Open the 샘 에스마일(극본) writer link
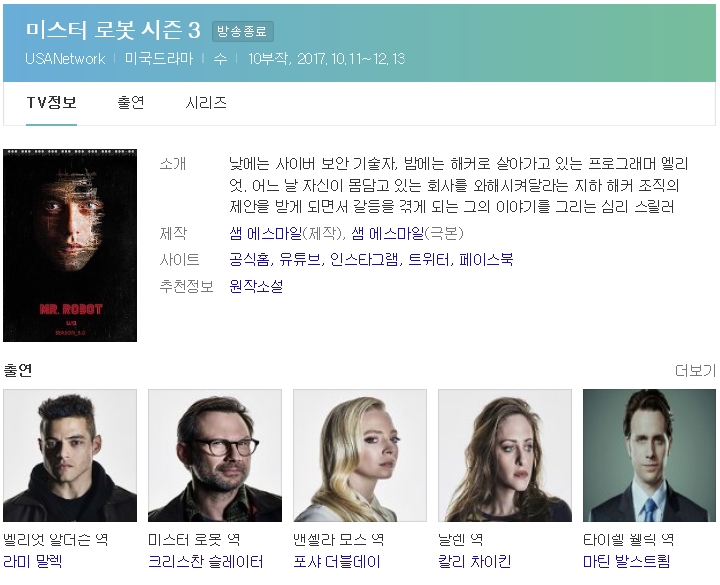The width and height of the screenshot is (720, 585). [388, 234]
